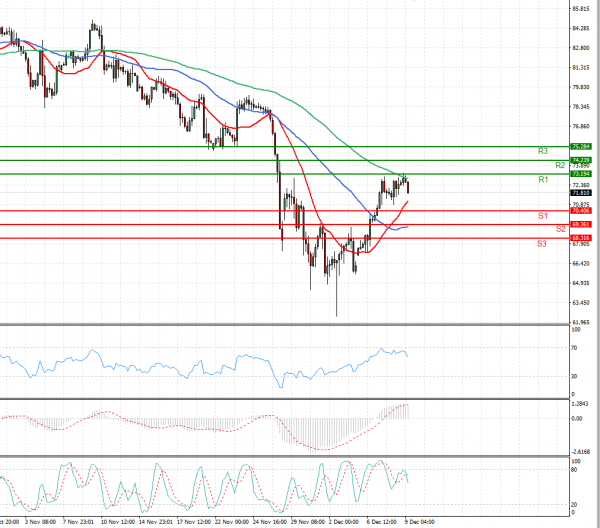The height and width of the screenshot is (528, 600).
Task: Click the 61.965 price axis value
Action: pyautogui.click(x=580, y=322)
